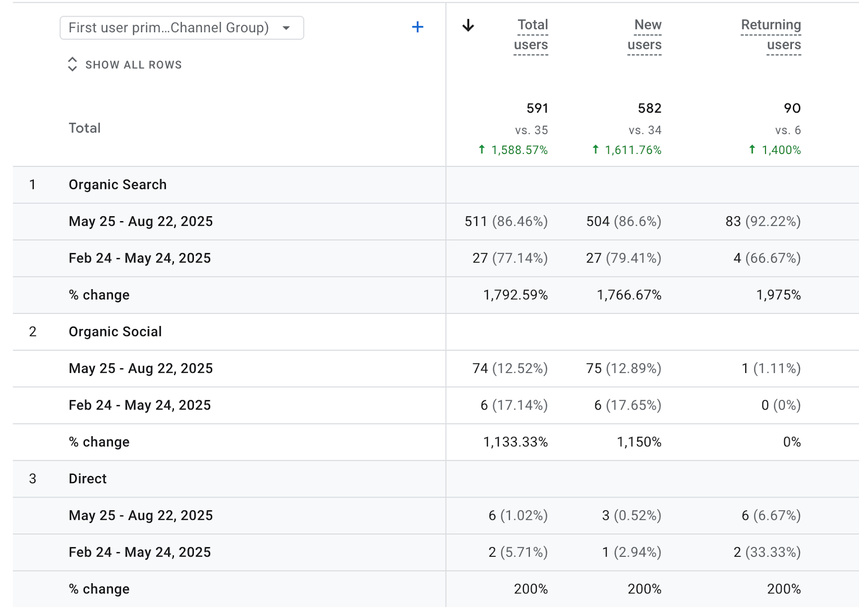Select the Organic Social channel row

tap(115, 332)
